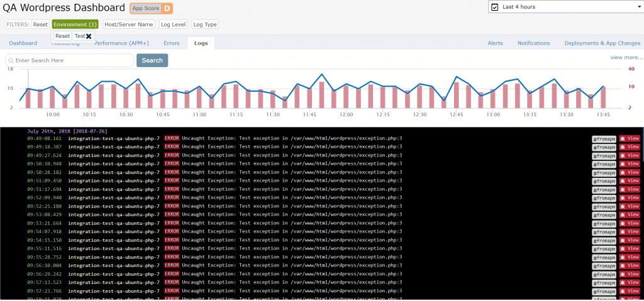Click the Search button
644x301 pixels.
(x=152, y=60)
